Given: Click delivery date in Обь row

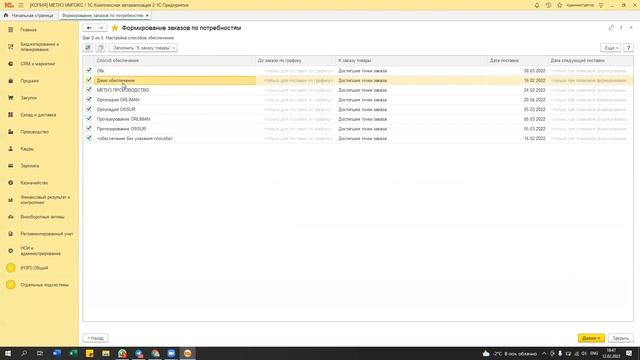Looking at the screenshot, I should pos(535,71).
